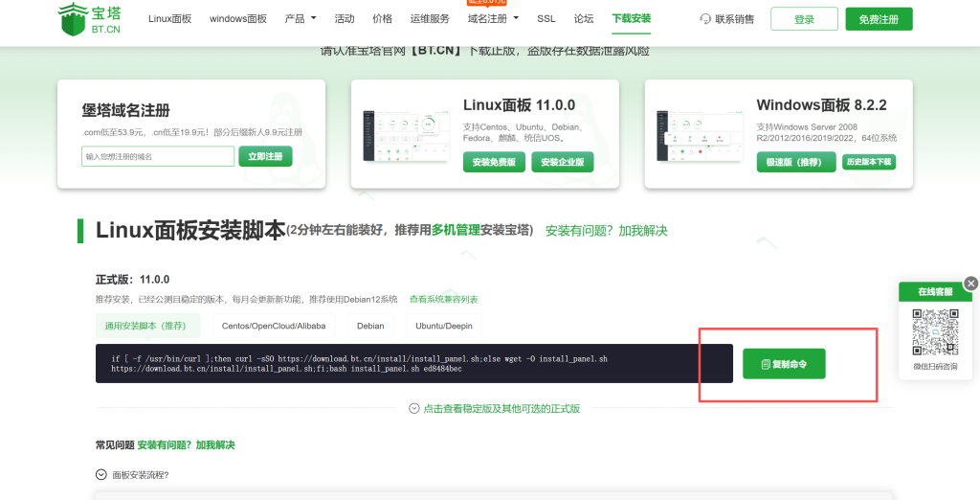Click the 免费注册 button
The image size is (980, 500).
click(879, 19)
